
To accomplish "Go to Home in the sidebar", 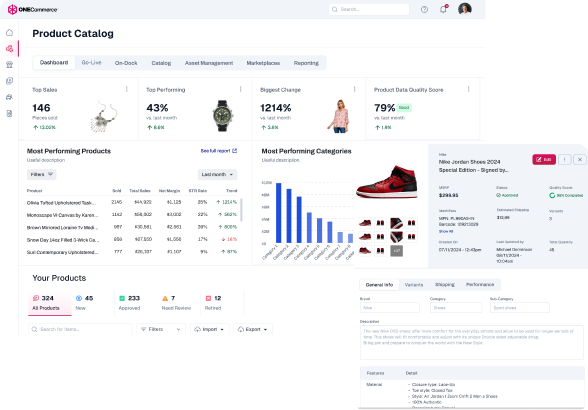I will (9, 33).
